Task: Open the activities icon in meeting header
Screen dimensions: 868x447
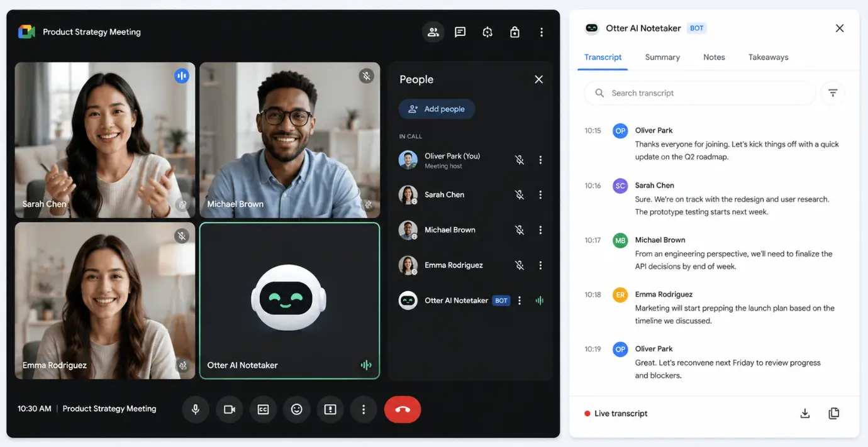Action: (487, 32)
